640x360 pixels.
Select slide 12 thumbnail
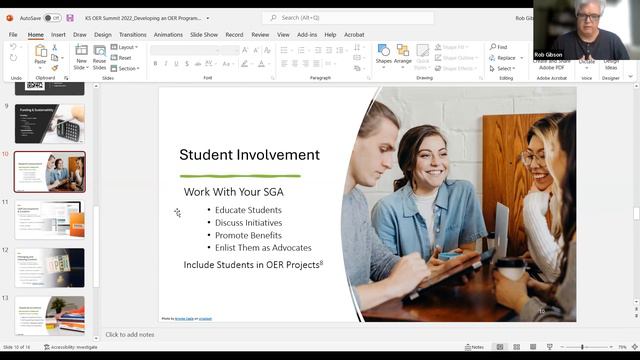click(50, 267)
